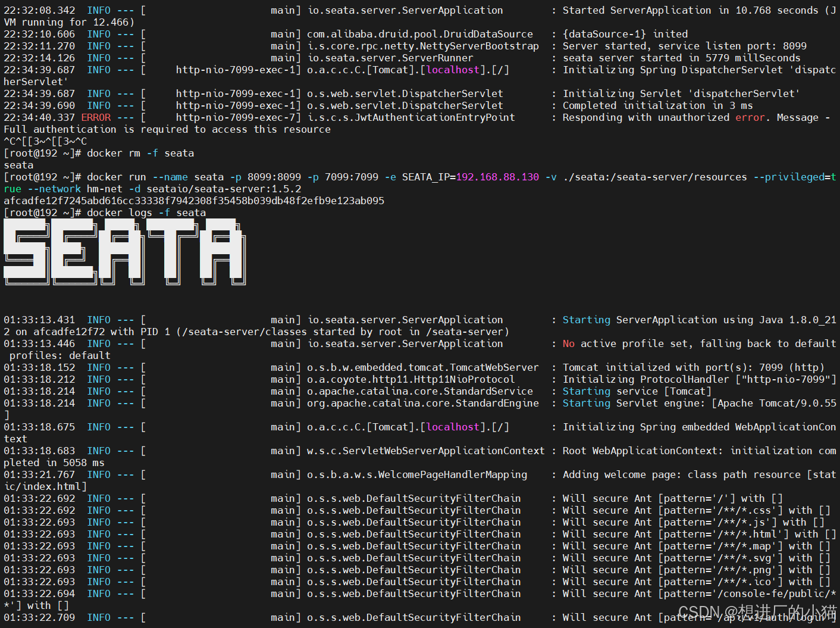The image size is (840, 628).
Task: Click the IP address 192.168.88.130
Action: click(497, 177)
